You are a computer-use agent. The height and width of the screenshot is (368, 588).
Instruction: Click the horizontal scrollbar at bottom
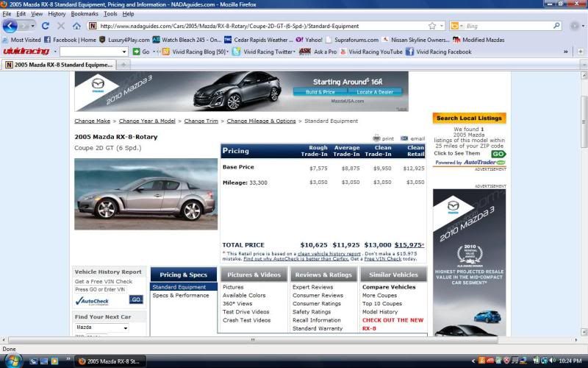click(253, 340)
